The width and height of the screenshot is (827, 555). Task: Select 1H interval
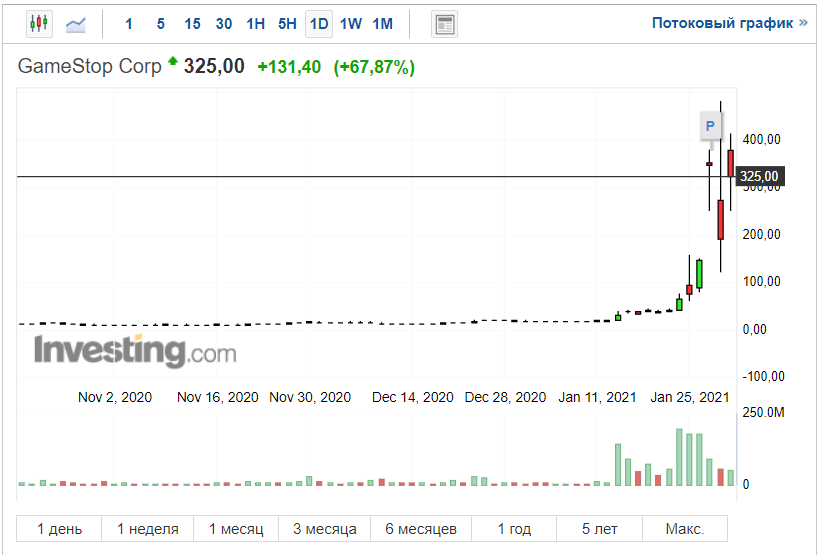[255, 24]
